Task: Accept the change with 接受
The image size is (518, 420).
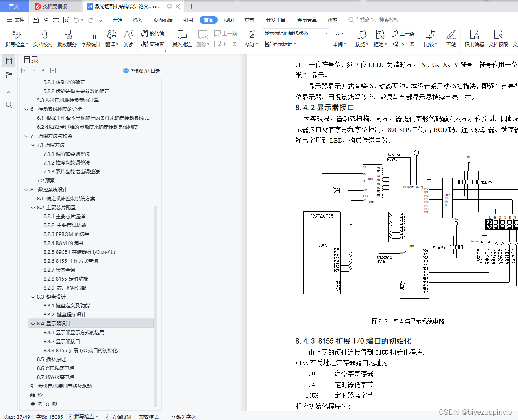Action: coord(361,39)
